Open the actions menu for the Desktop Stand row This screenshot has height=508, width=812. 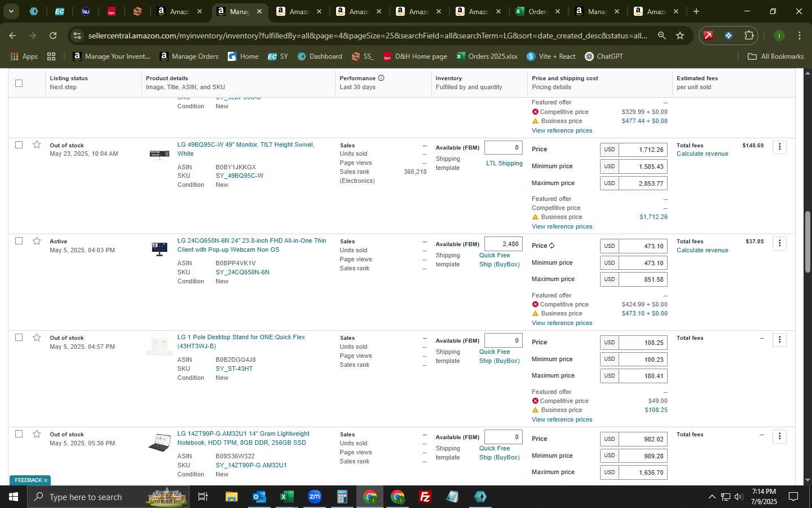click(x=780, y=340)
